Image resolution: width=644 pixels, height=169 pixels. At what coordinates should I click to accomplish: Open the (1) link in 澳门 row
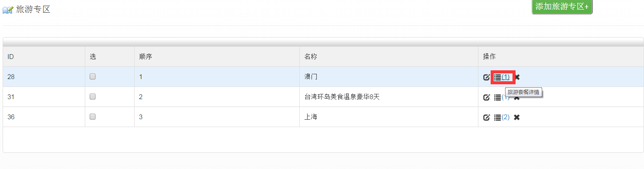[506, 77]
